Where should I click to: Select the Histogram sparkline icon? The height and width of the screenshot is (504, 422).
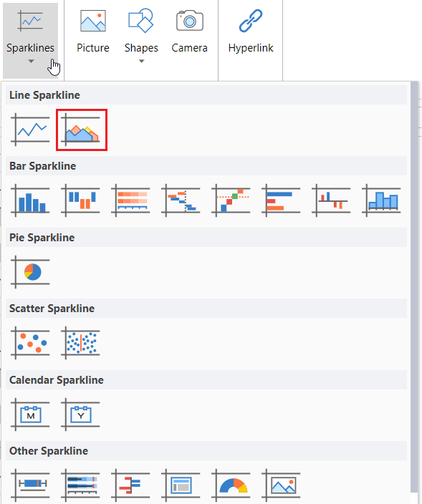tap(381, 200)
